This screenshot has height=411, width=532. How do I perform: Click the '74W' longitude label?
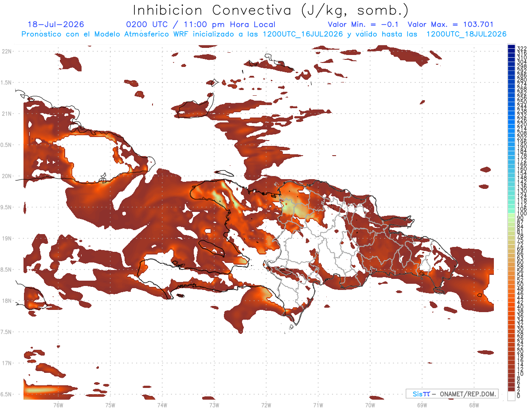click(162, 405)
